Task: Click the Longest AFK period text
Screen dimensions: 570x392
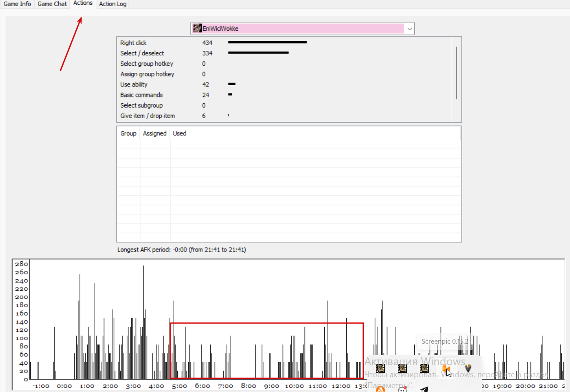Action: [182, 250]
